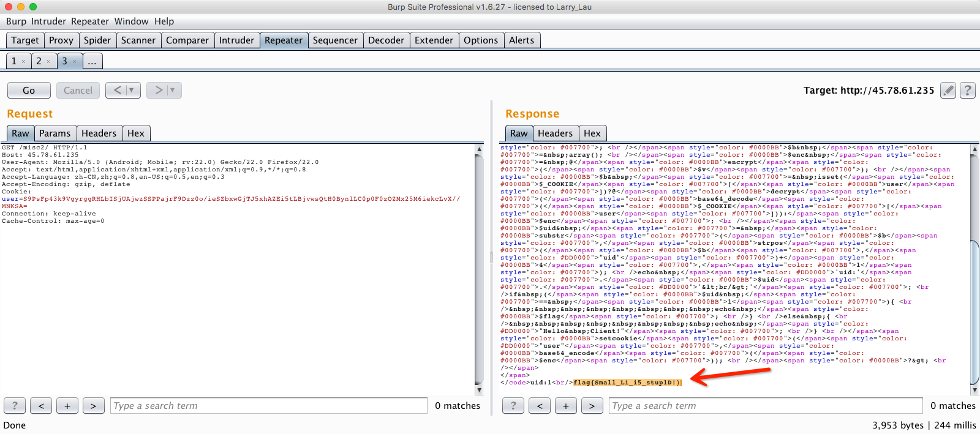The image size is (980, 434).
Task: Click the Cancel button
Action: click(78, 90)
